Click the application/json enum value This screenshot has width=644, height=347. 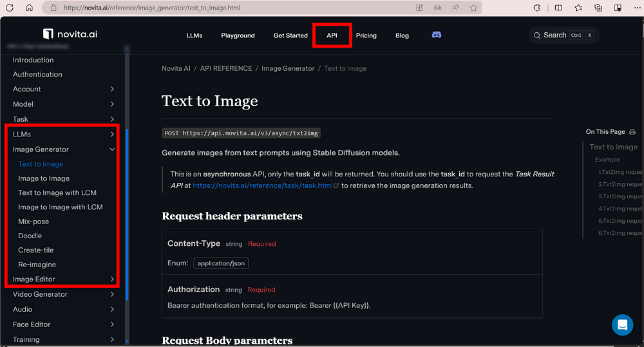(x=221, y=263)
